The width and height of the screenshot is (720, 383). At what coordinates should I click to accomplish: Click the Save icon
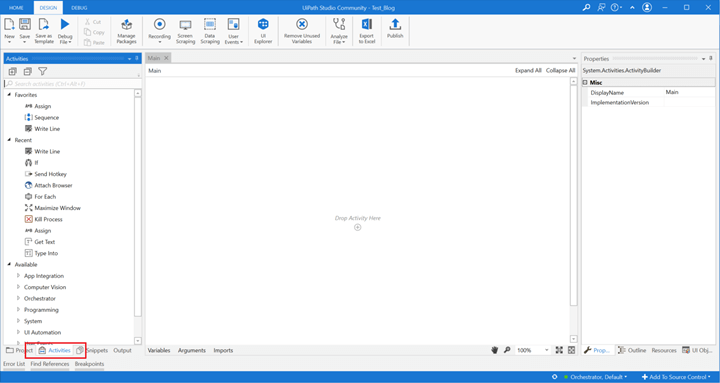click(x=25, y=24)
